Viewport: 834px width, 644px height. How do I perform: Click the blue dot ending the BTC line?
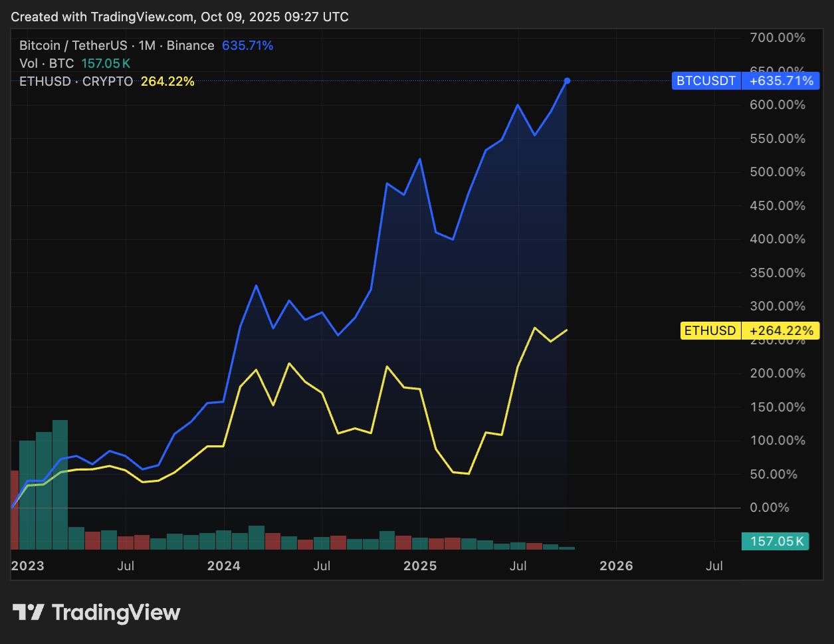tap(567, 81)
